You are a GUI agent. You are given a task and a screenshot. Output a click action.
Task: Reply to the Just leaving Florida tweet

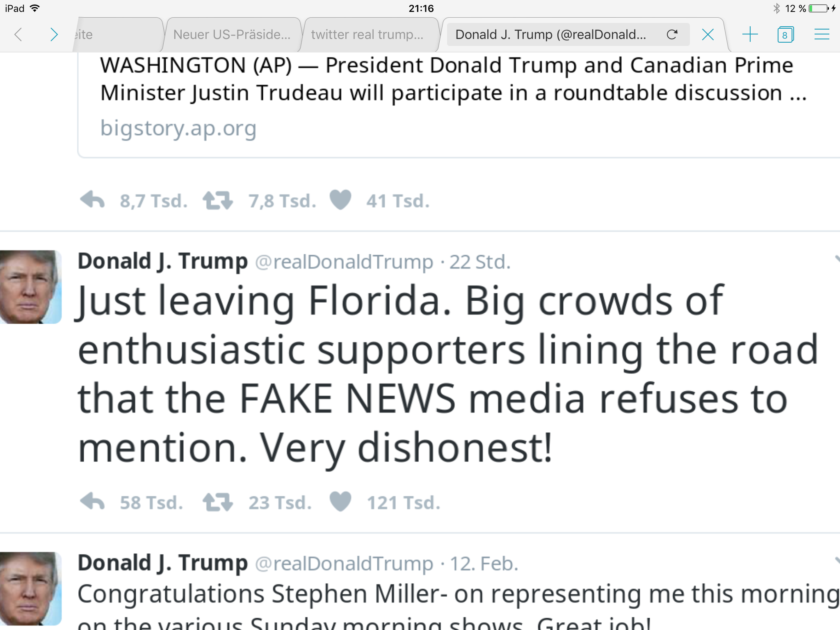coord(93,502)
